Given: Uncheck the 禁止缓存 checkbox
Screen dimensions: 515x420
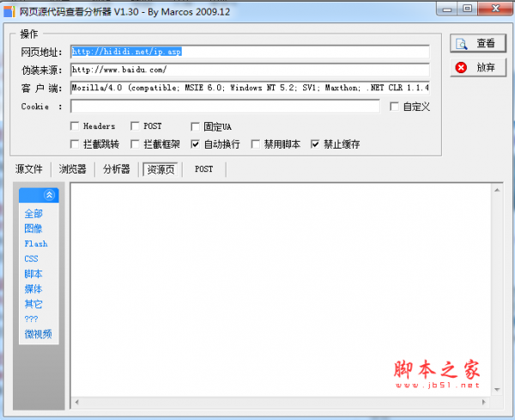Looking at the screenshot, I should (315, 144).
